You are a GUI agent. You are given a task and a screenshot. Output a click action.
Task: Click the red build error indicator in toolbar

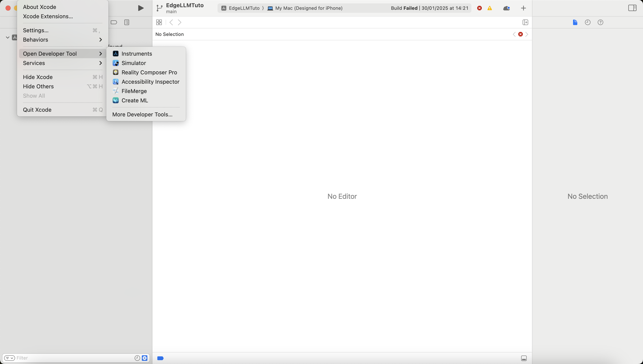(x=479, y=8)
